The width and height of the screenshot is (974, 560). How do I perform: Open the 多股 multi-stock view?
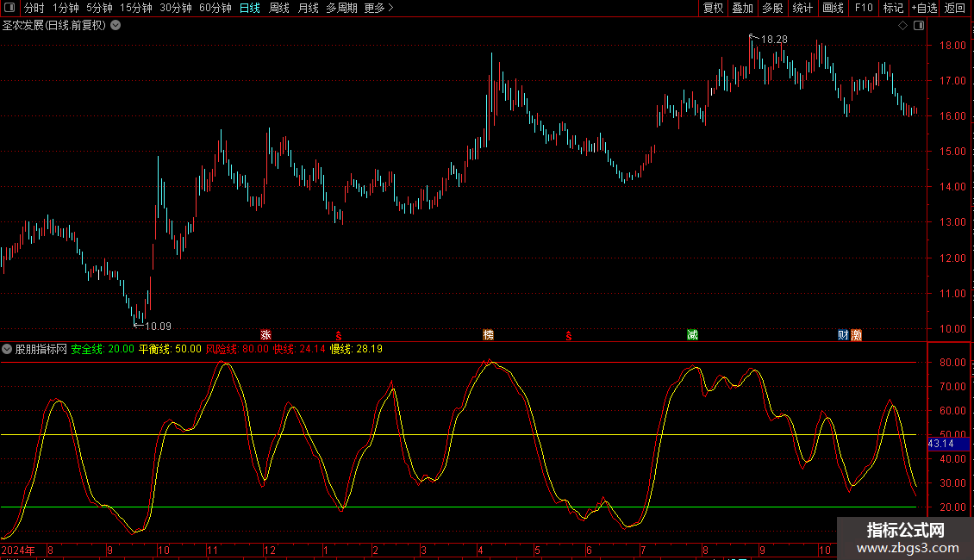[772, 8]
